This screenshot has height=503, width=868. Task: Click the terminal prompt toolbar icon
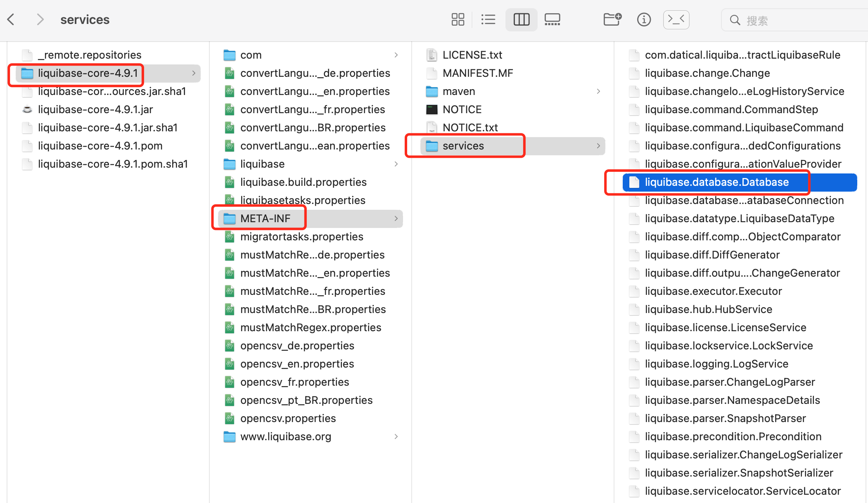pyautogui.click(x=676, y=19)
